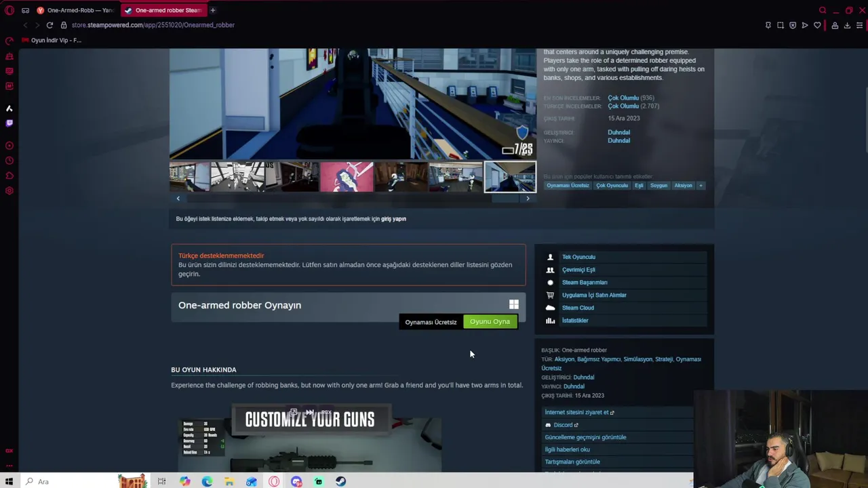
Task: Play the Customize Your Guns media
Action: (x=310, y=437)
